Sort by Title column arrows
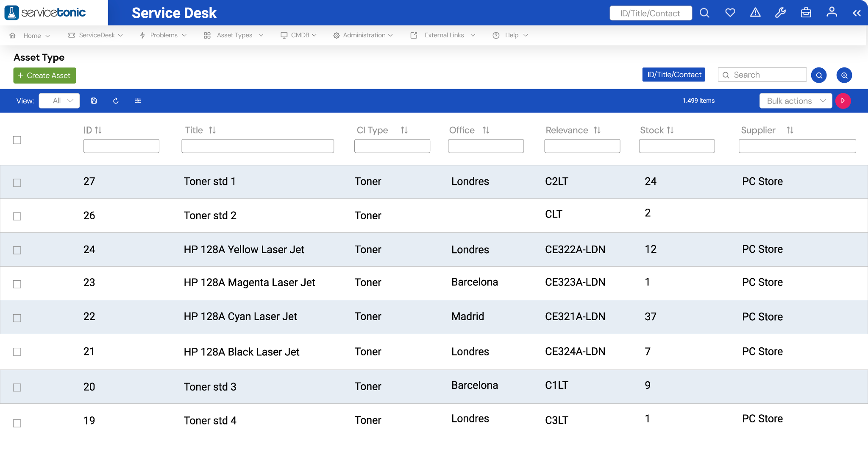This screenshot has width=868, height=458. 212,130
